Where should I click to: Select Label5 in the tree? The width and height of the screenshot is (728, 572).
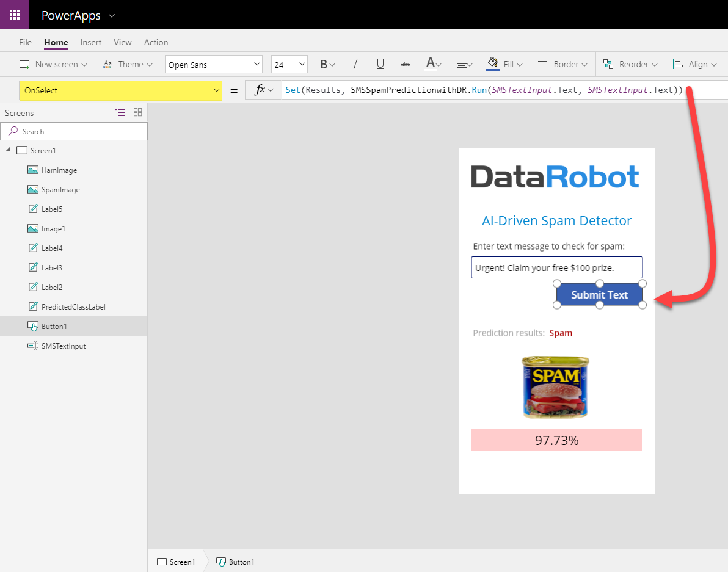point(51,209)
